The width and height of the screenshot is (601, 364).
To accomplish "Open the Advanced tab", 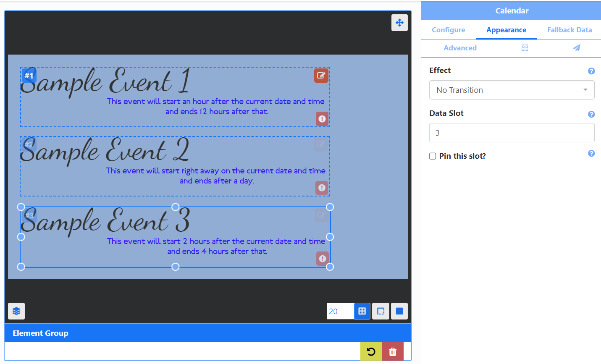I will pyautogui.click(x=460, y=48).
